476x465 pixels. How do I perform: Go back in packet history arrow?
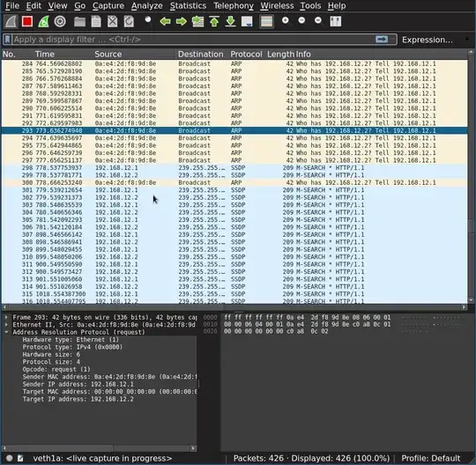point(165,21)
